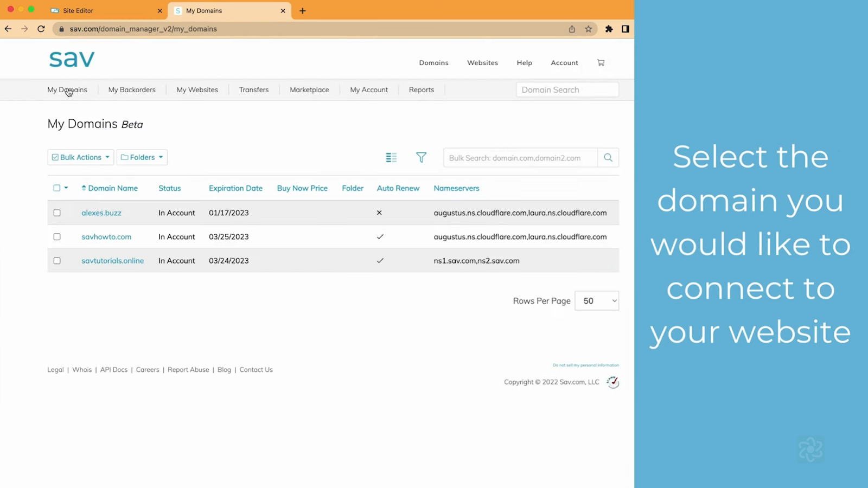Image resolution: width=868 pixels, height=488 pixels.
Task: Switch to list view layout icon
Action: (x=391, y=158)
